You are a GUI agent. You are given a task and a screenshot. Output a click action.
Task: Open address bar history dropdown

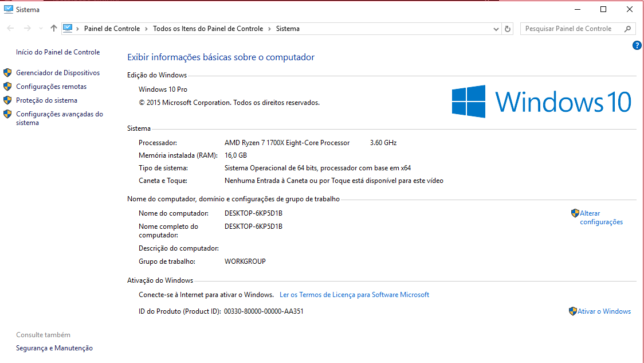(496, 29)
